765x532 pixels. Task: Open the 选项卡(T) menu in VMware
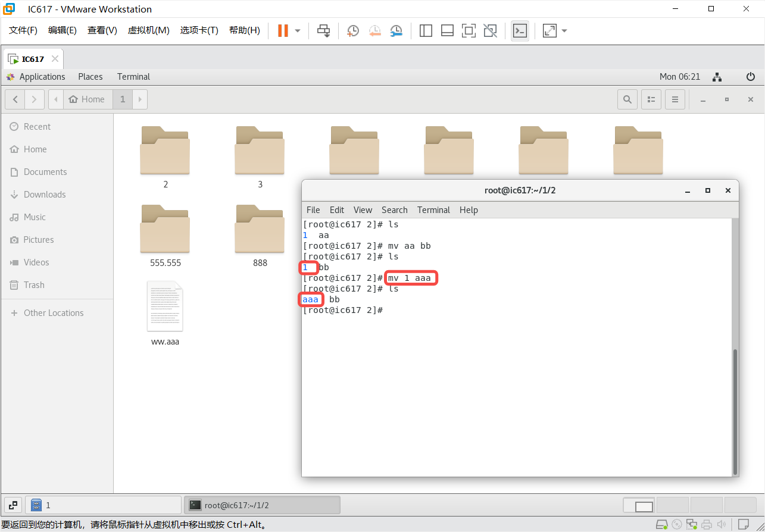(x=199, y=30)
